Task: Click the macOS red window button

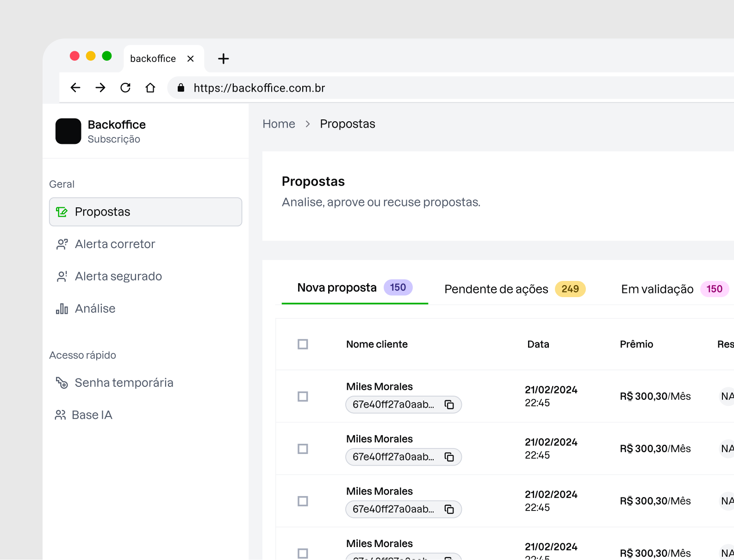Action: coord(75,56)
